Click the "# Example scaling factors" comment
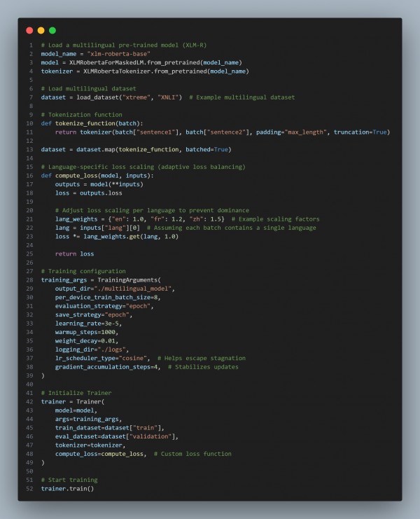Viewport: 420px width, 519px height. (x=276, y=219)
